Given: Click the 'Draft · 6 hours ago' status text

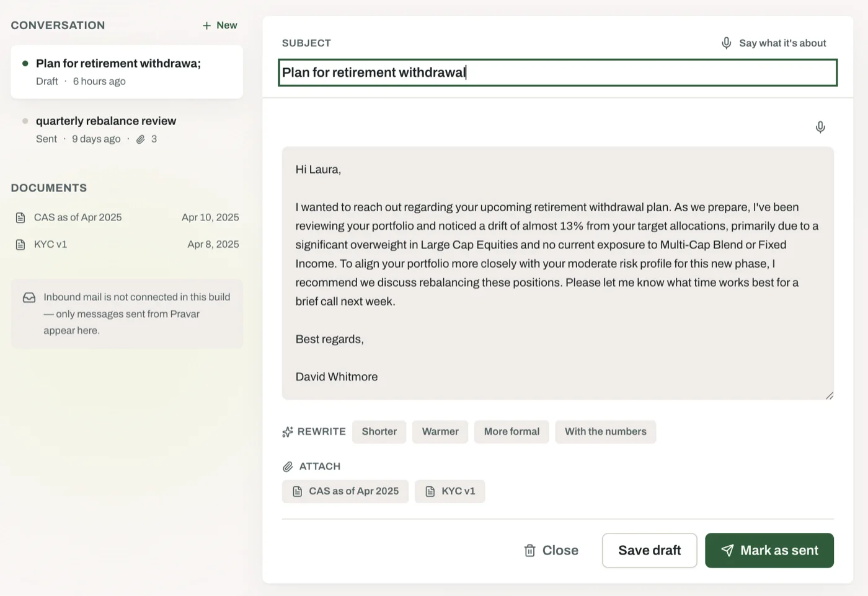Looking at the screenshot, I should (81, 81).
